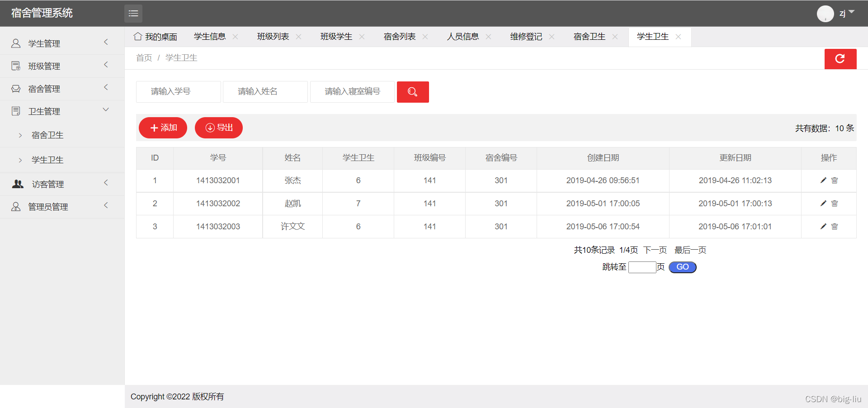Switch to the 人员信息 tab

click(463, 37)
